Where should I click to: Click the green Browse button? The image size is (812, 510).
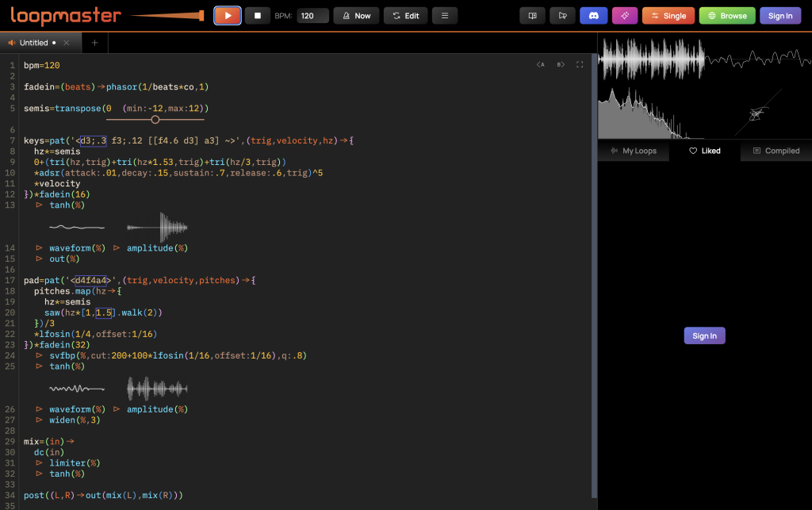[x=726, y=16]
